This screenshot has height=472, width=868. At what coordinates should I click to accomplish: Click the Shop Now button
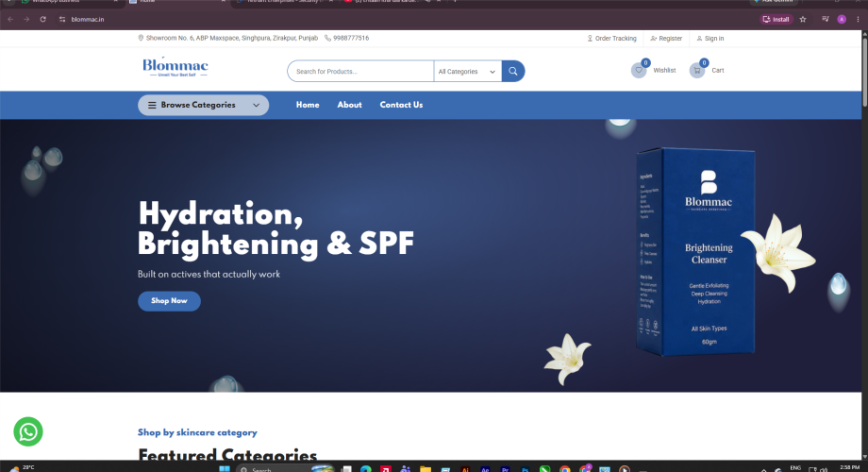169,301
